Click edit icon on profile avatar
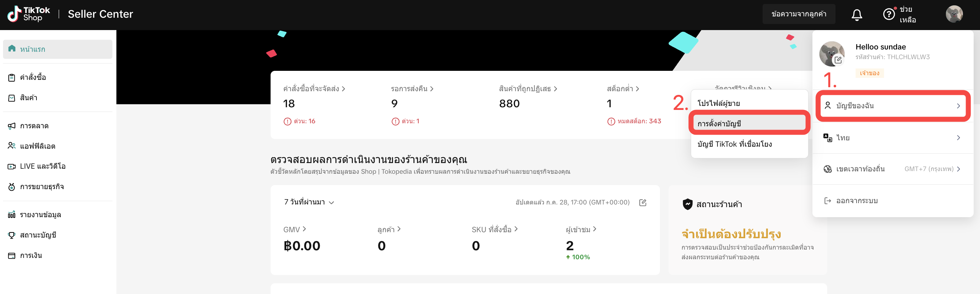980x294 pixels. point(838,60)
